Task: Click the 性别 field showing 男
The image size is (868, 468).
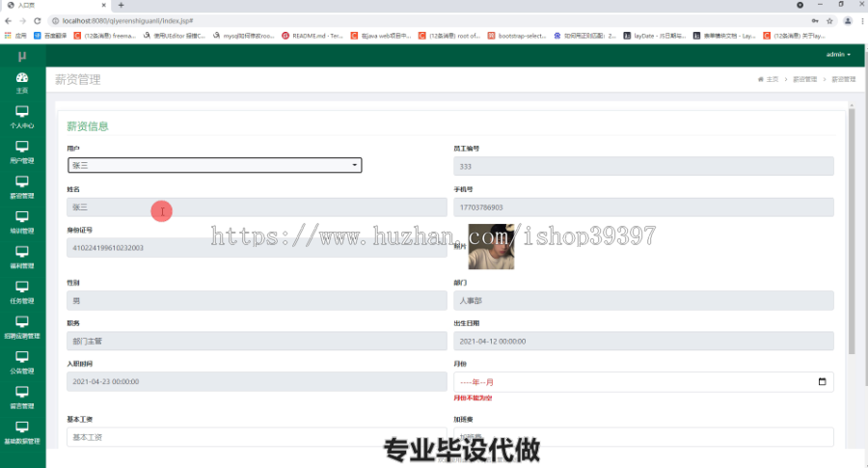Action: (257, 300)
